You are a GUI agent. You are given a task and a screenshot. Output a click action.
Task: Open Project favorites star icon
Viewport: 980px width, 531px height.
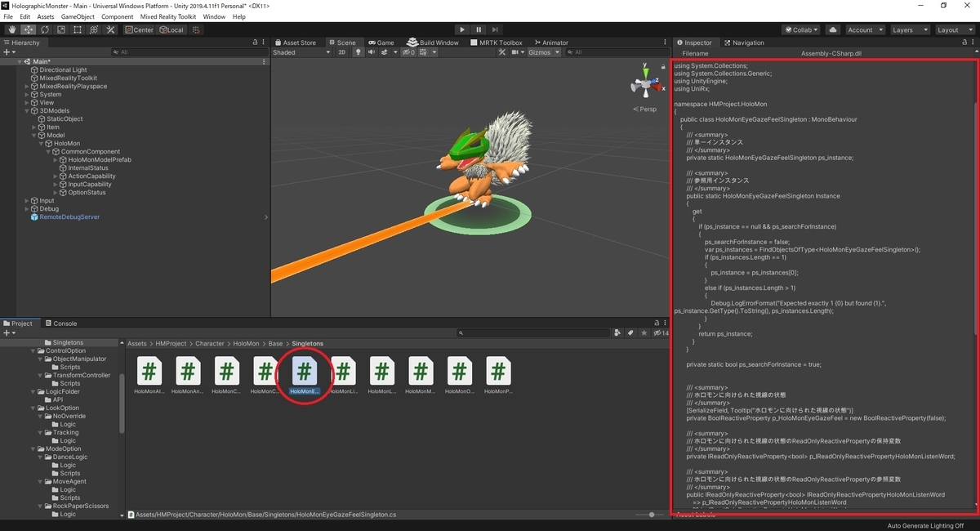tap(644, 332)
